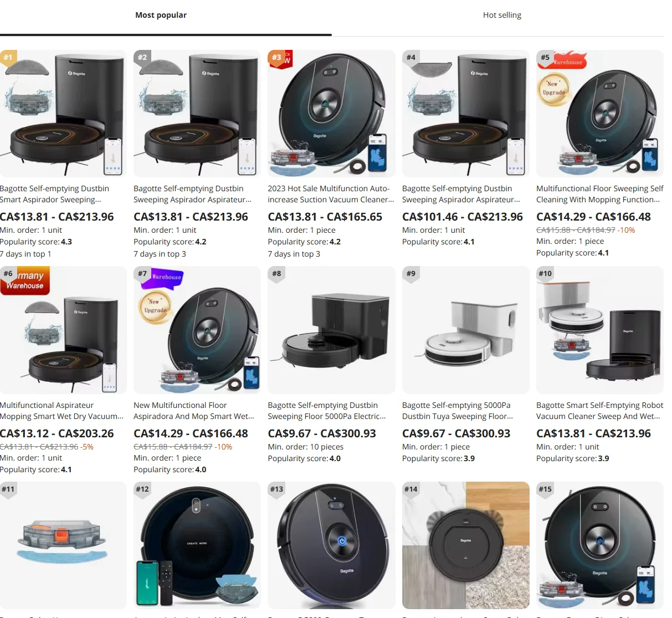
Task: Click the #3 rank badge
Action: click(276, 57)
